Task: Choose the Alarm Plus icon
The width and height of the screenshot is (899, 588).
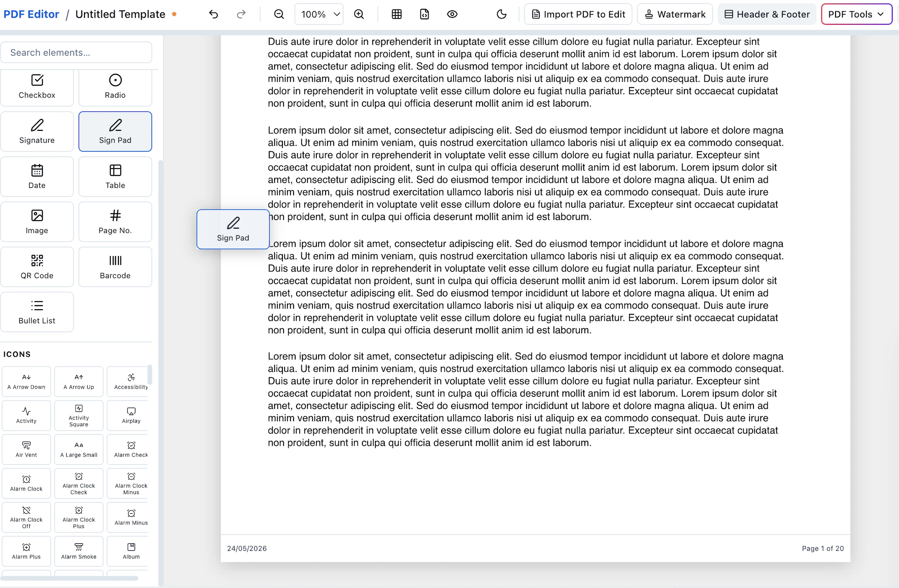Action: [26, 551]
